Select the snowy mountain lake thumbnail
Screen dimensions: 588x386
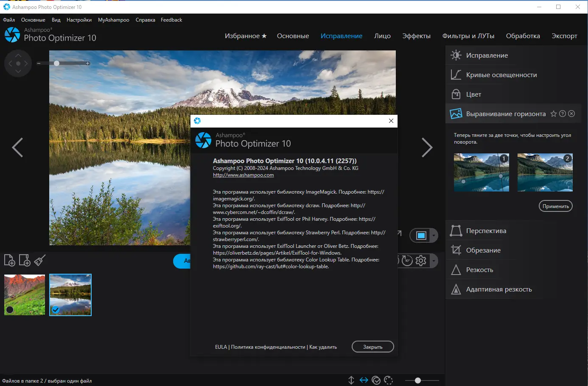(70, 295)
